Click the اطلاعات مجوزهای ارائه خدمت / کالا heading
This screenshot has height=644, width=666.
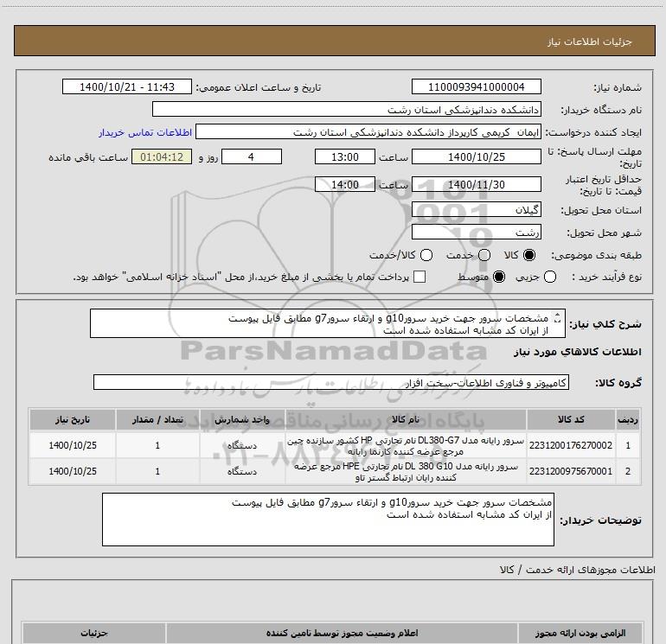click(x=577, y=570)
